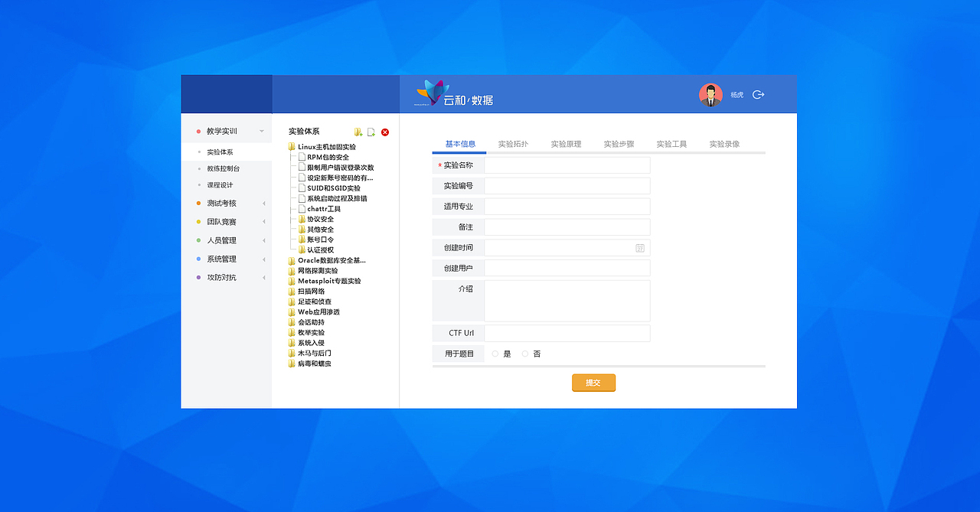Screen dimensions: 980x512
Task: Collapse the 教学实训 menu via its chevron
Action: click(260, 130)
